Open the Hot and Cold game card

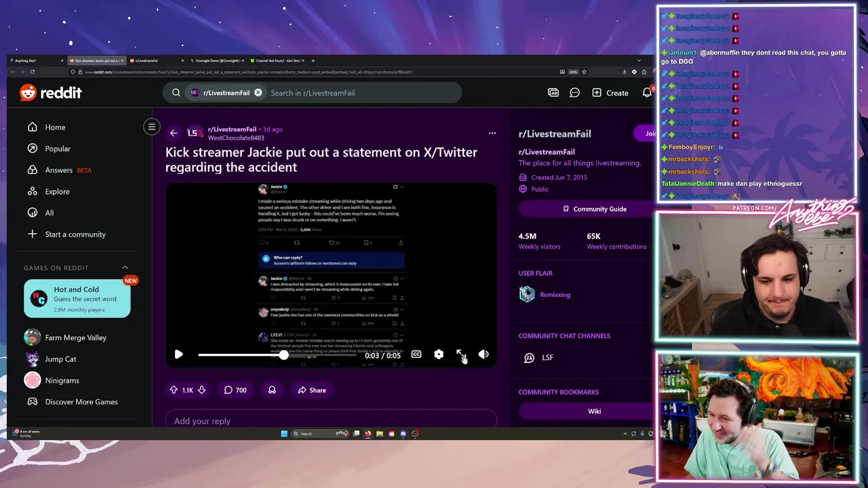coord(77,298)
